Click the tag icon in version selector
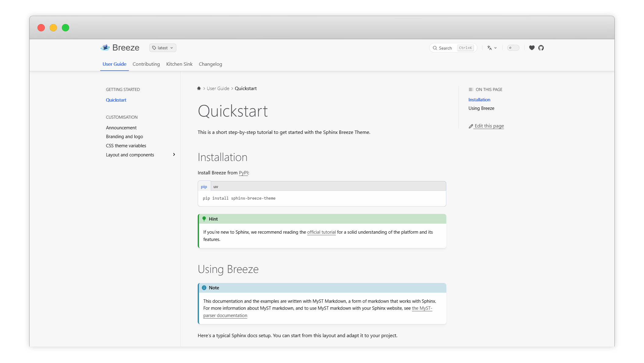The image size is (644, 363). coord(154,48)
